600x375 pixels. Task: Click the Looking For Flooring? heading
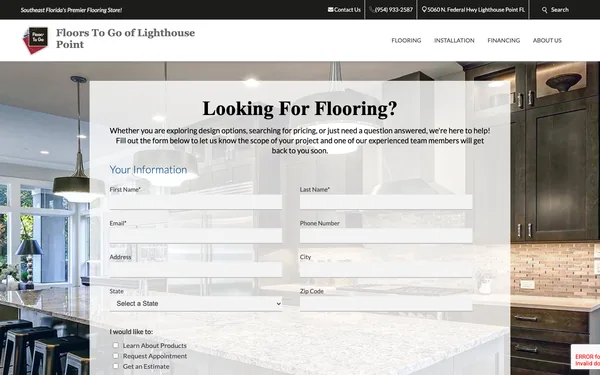click(x=300, y=109)
